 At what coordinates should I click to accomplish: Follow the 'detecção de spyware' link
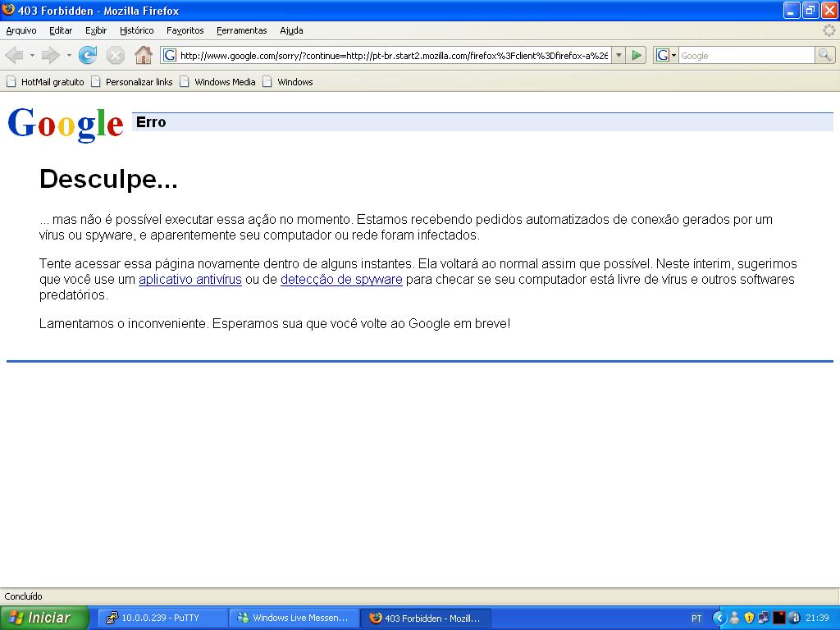[341, 279]
